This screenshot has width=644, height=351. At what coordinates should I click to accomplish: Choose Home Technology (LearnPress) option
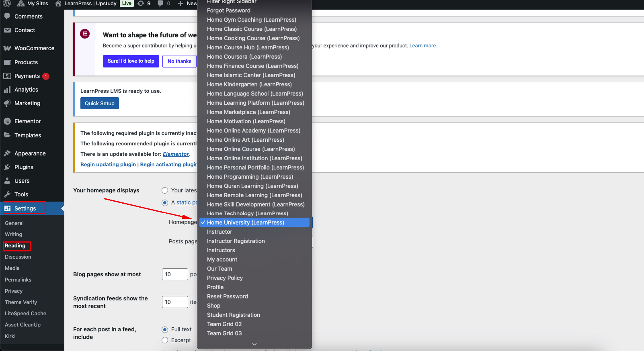click(255, 213)
